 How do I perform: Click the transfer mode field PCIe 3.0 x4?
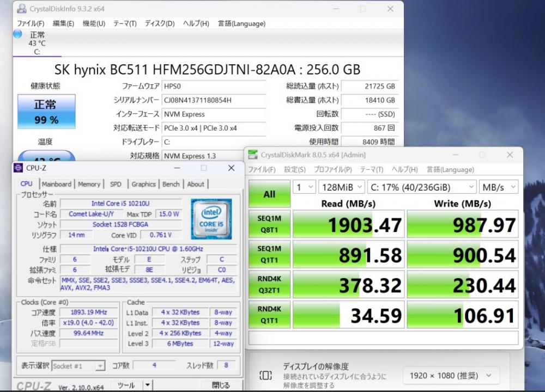[x=214, y=128]
